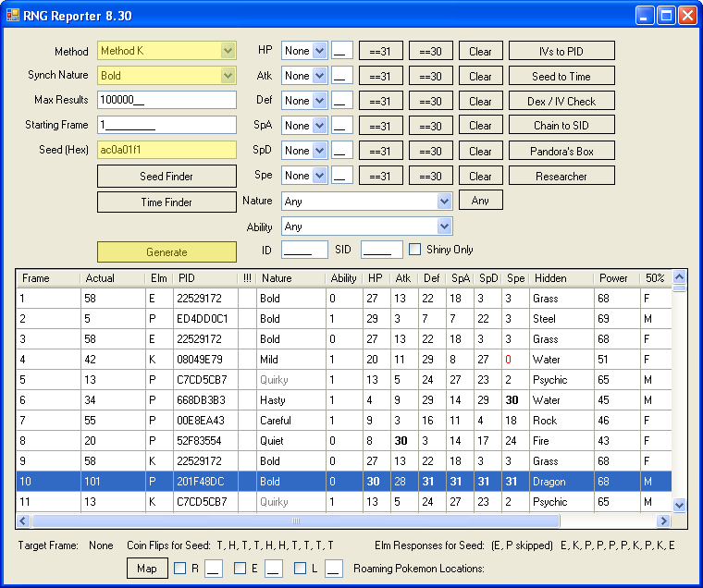Viewport: 703px width, 588px height.
Task: Open the Seed Finder tool
Action: coord(166,177)
